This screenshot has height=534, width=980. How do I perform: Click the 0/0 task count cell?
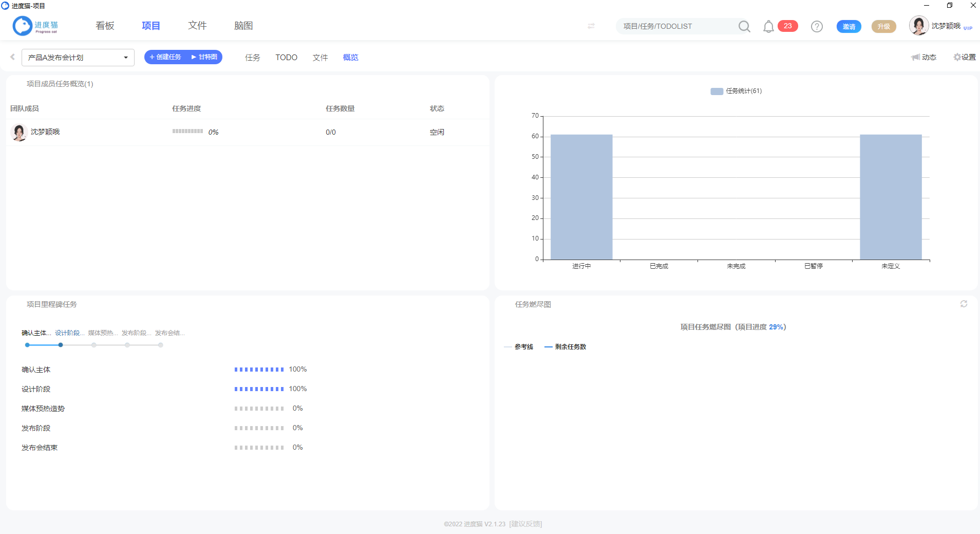331,132
